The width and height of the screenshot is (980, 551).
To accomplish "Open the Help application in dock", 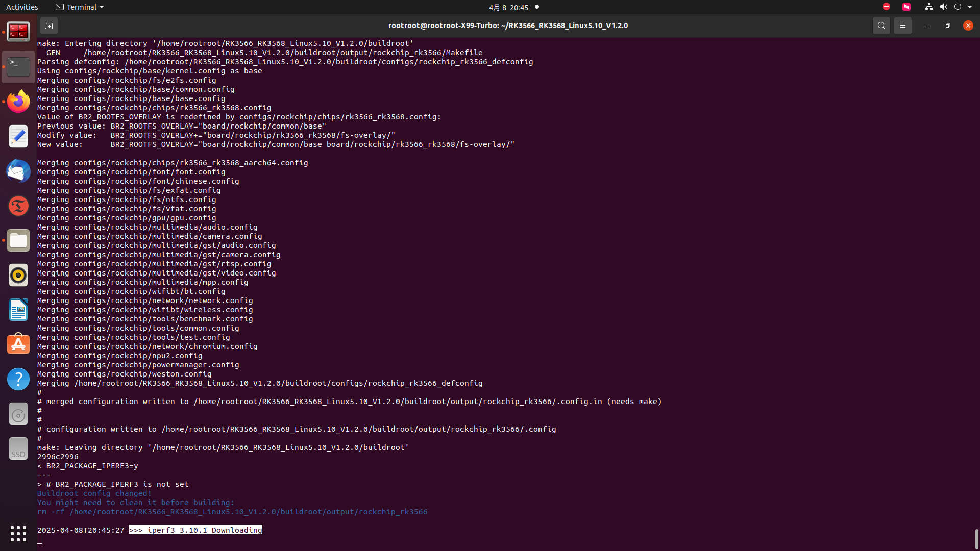I will tap(18, 379).
